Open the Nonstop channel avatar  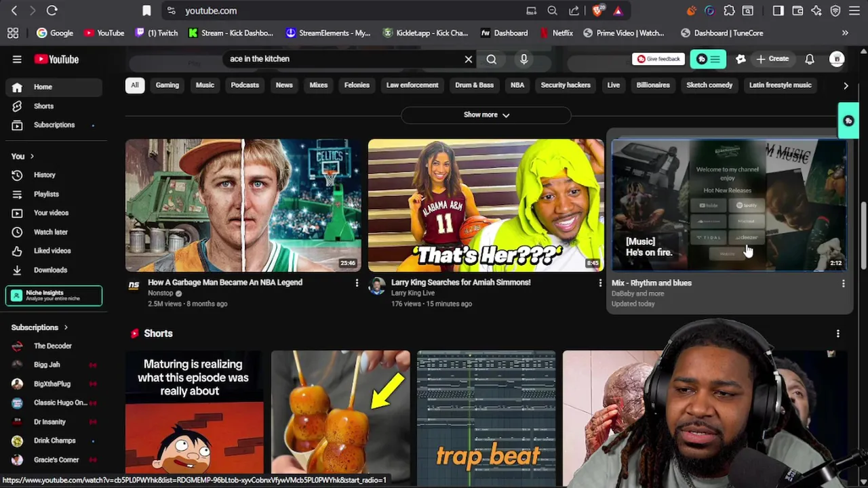(134, 286)
